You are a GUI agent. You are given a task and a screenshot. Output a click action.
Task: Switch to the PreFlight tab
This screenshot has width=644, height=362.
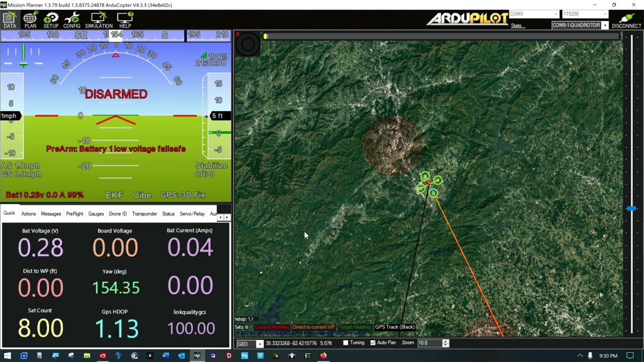(x=74, y=214)
